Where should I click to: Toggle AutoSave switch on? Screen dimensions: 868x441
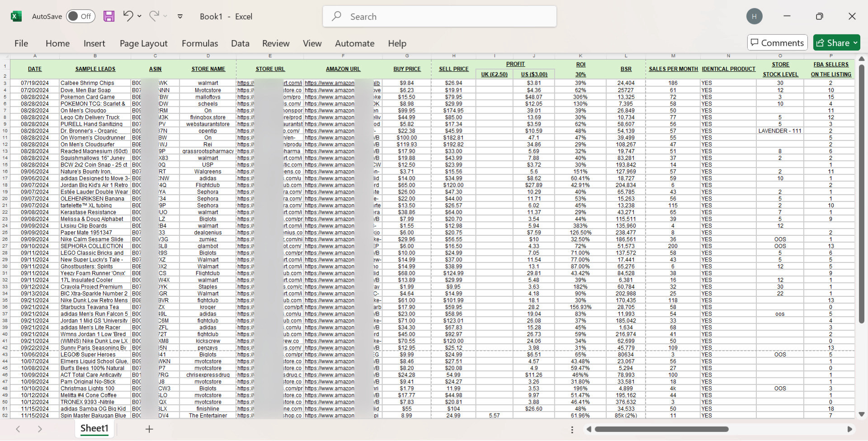coord(80,16)
